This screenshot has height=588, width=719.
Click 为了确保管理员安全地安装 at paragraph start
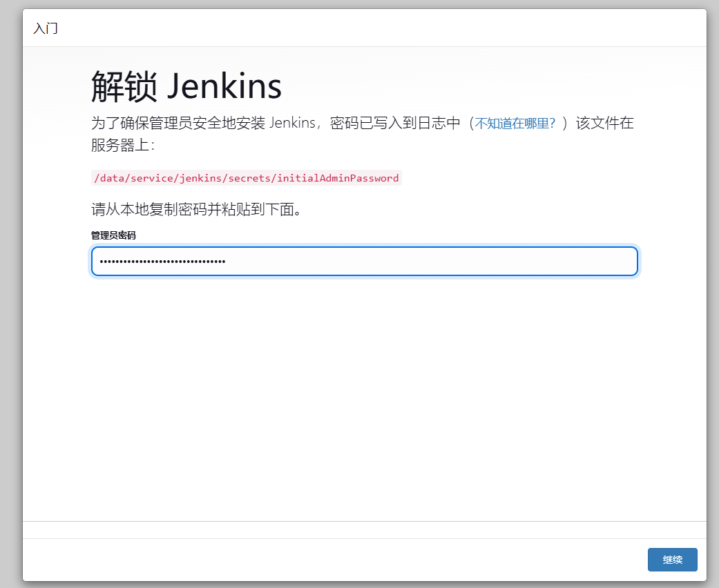tap(177, 124)
